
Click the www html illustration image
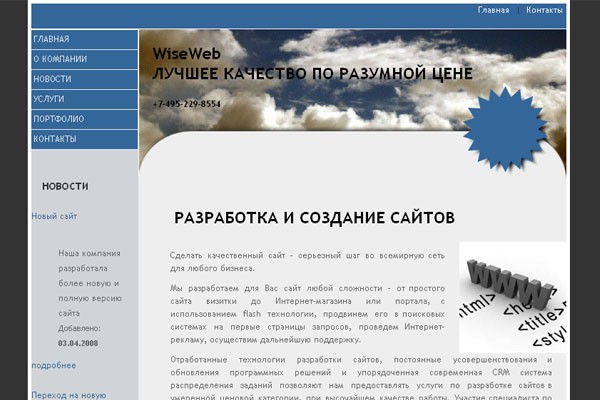[512, 297]
